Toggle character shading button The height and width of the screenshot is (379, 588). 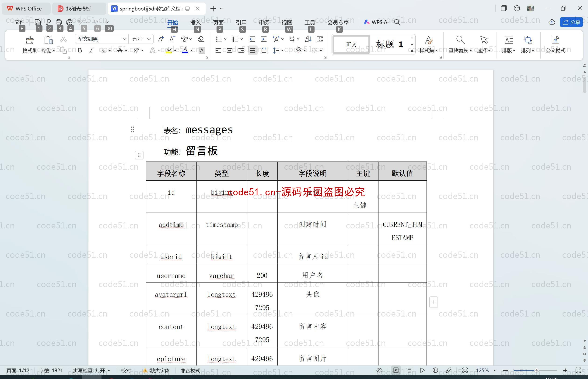tap(202, 50)
